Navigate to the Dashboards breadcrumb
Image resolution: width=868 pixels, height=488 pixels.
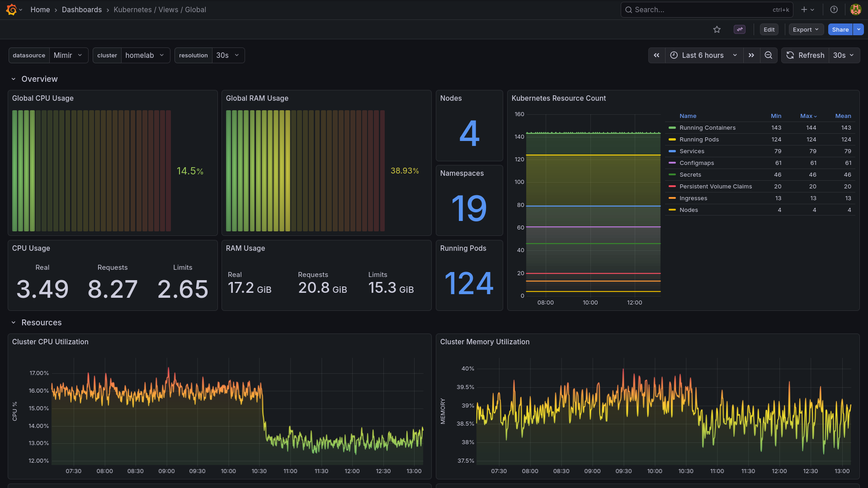pos(82,9)
